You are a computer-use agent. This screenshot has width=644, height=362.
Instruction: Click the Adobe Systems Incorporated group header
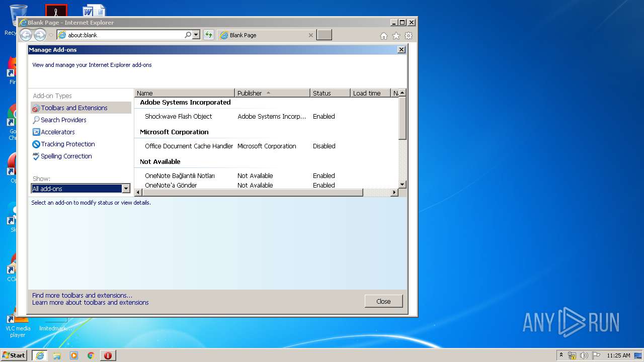tap(185, 102)
